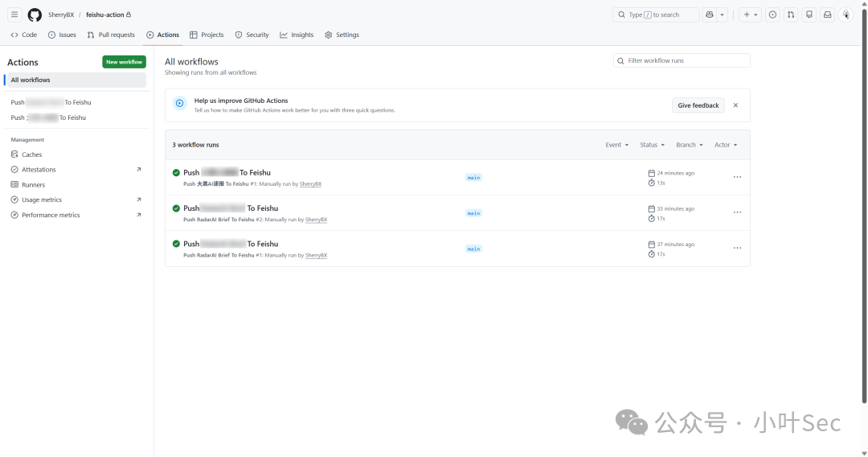This screenshot has height=457, width=868.
Task: Go to SherryBX owner link
Action: tap(61, 15)
